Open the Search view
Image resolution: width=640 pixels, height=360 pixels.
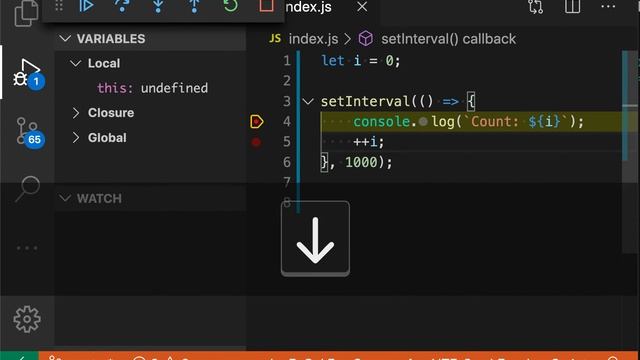click(x=27, y=189)
